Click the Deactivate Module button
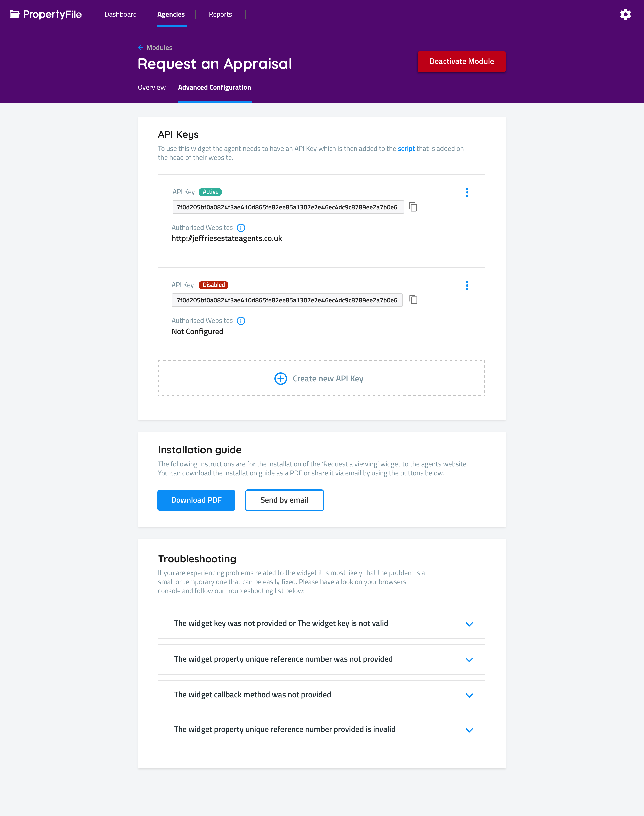Viewport: 644px width, 816px height. tap(461, 61)
